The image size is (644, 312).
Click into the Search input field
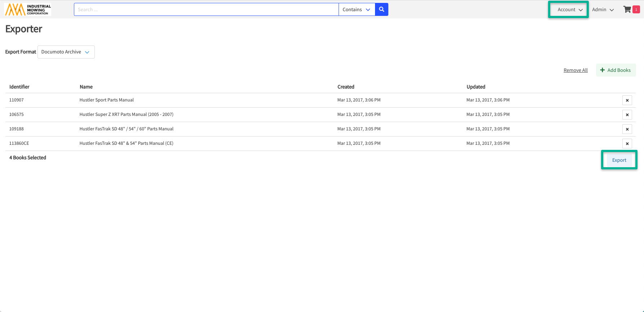(x=206, y=9)
